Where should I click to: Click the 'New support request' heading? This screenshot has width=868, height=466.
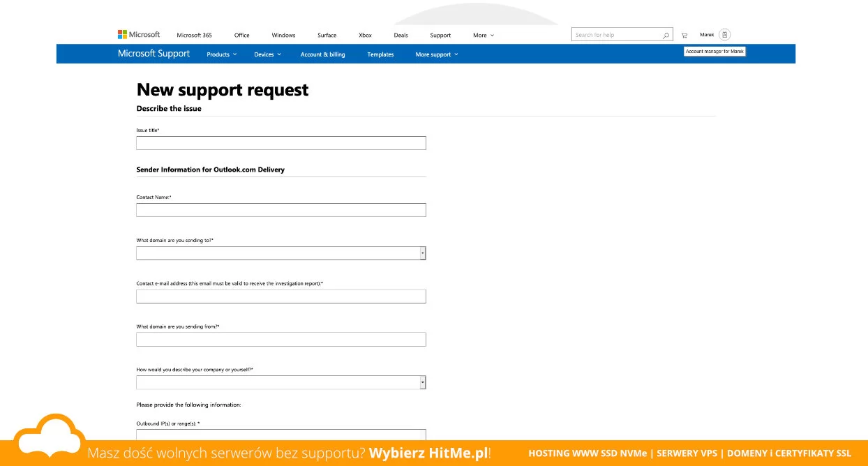coord(223,90)
